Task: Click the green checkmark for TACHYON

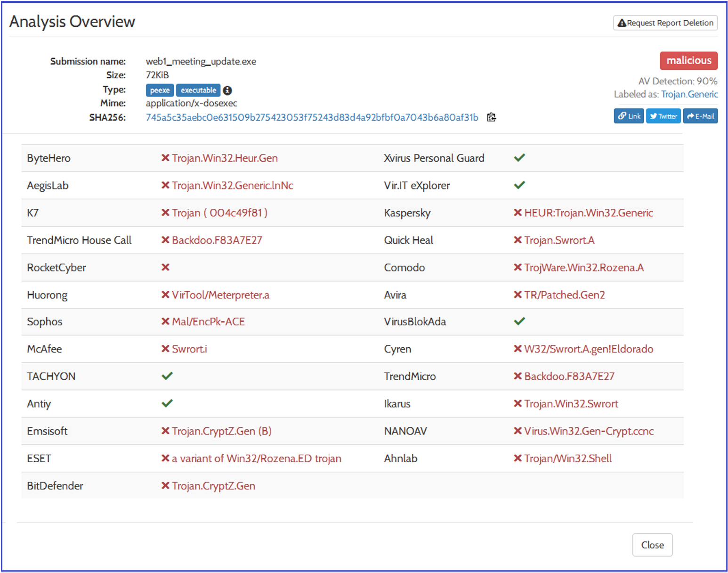Action: coord(167,376)
